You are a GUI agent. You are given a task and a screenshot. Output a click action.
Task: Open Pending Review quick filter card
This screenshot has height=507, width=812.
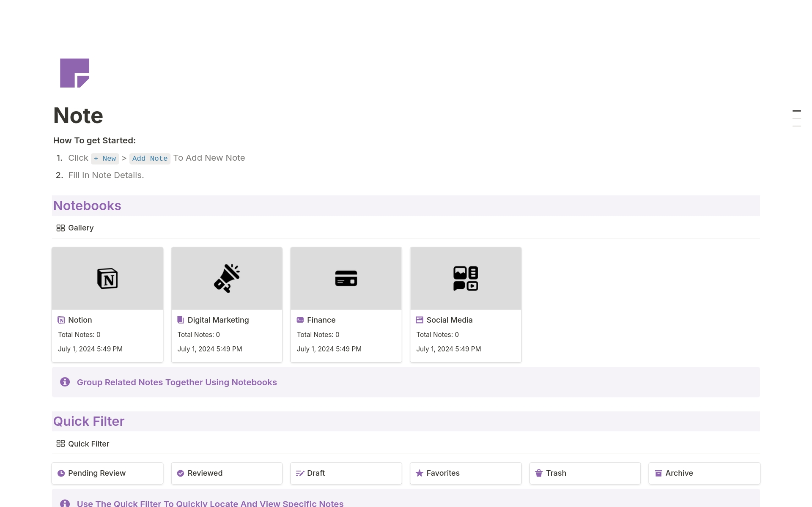click(107, 473)
